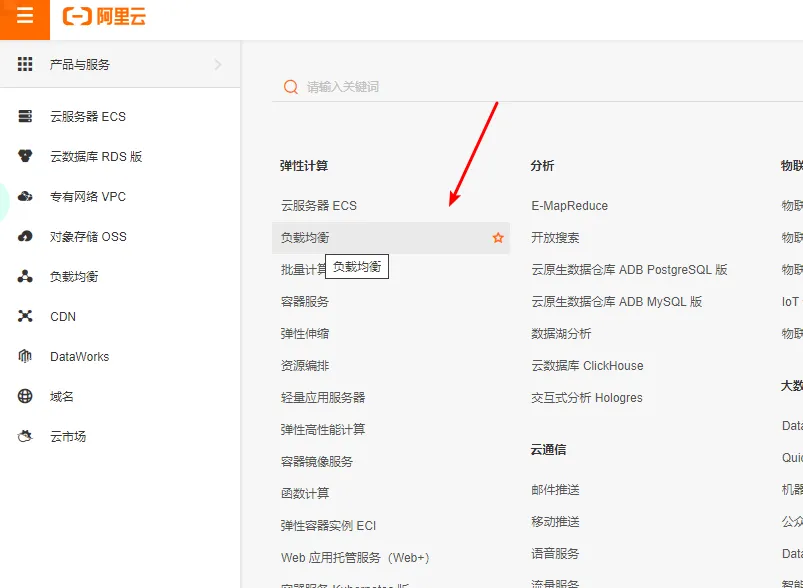Screen dimensions: 803x588
Task: Select 轻量应用服务器 product link
Action: click(x=323, y=397)
